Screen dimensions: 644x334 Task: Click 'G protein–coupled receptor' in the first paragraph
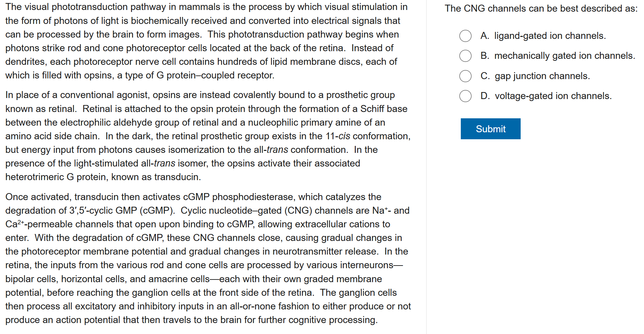[x=215, y=75]
